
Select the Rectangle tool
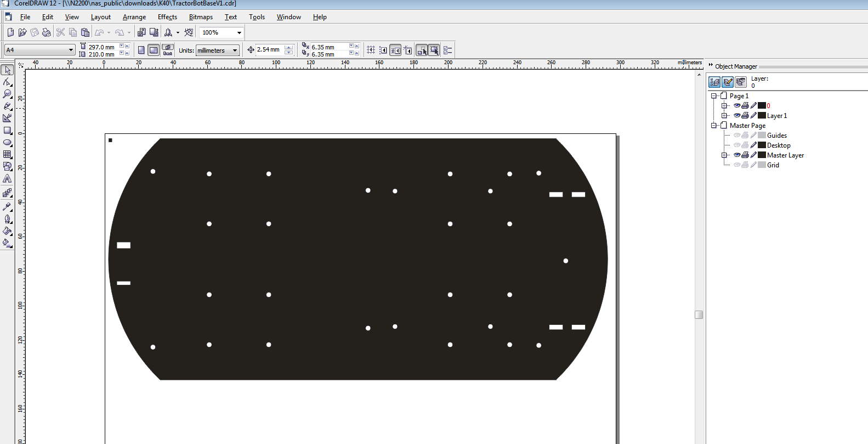click(7, 131)
